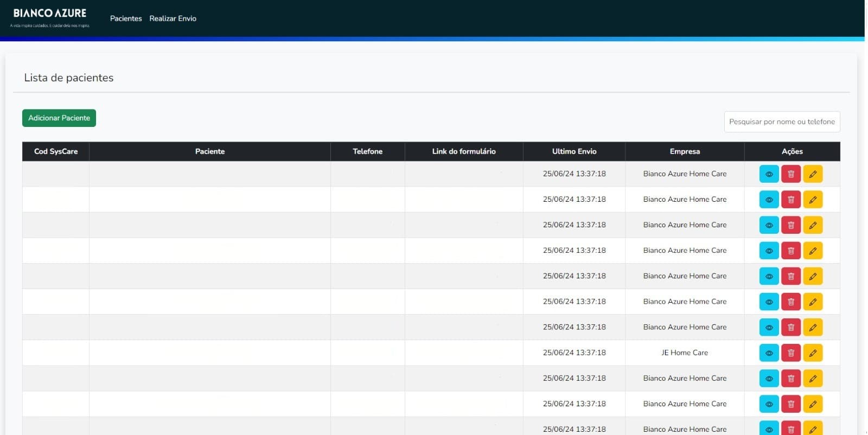This screenshot has height=435, width=868.
Task: Click the blue eye button in the fourth row
Action: (769, 251)
